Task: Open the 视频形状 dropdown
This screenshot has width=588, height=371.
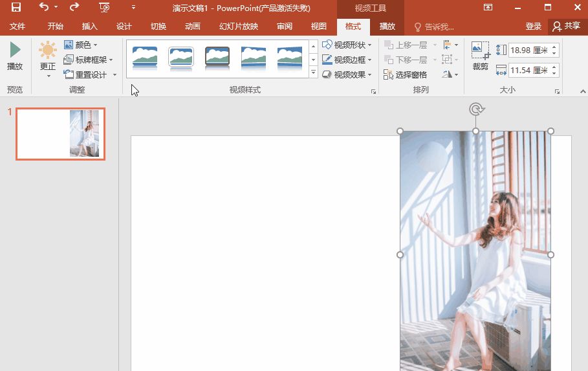Action: click(x=347, y=45)
